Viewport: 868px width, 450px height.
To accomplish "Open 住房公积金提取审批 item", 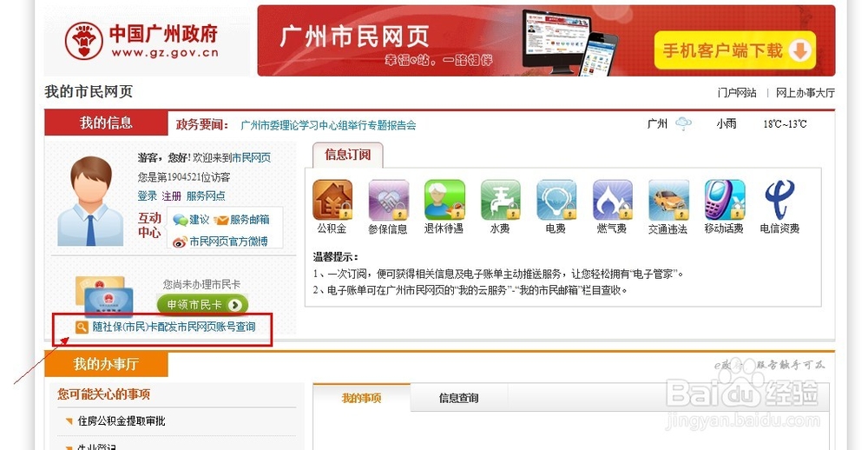I will coord(122,421).
